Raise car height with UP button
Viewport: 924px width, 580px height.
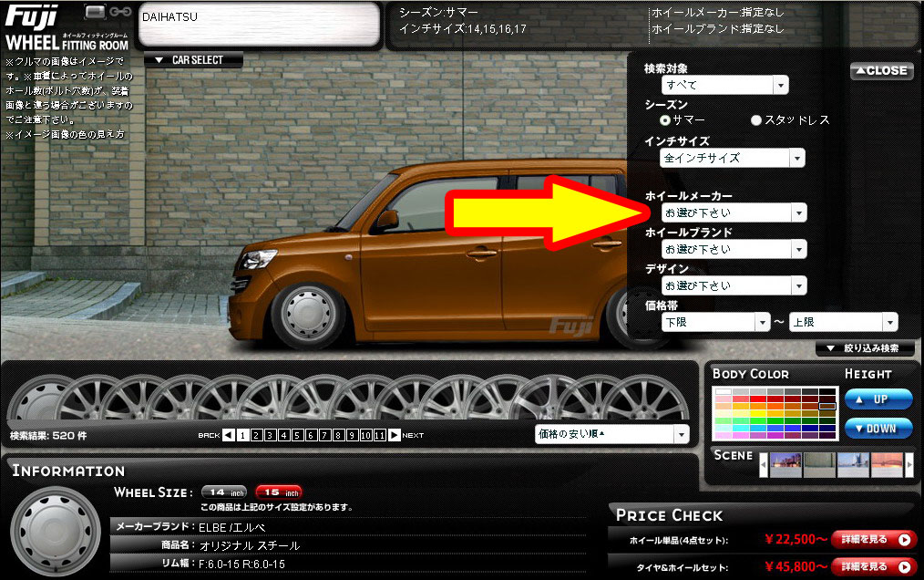[878, 399]
